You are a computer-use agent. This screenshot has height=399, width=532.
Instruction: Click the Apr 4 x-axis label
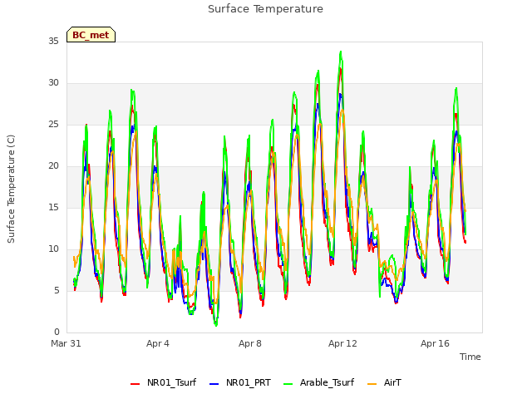coord(158,343)
